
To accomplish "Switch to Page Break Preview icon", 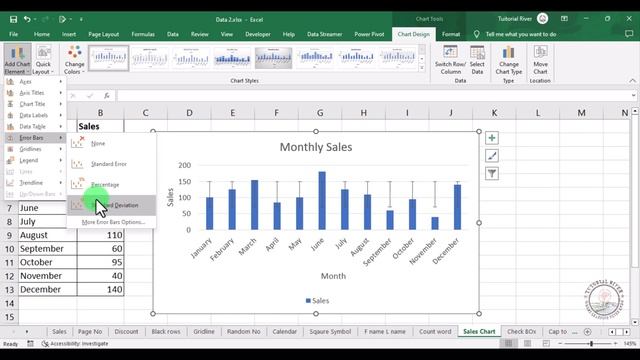I will coord(546,344).
